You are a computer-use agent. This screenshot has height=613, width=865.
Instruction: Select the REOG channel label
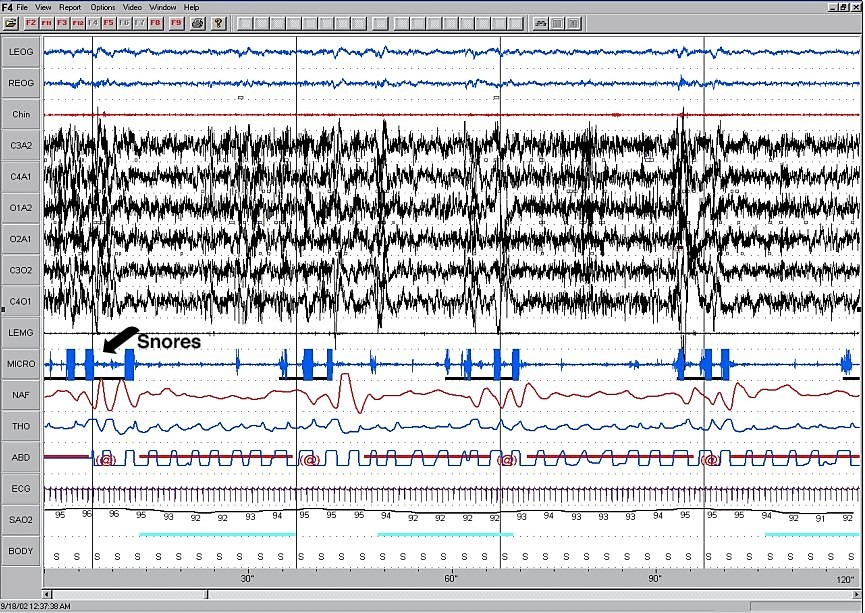(x=21, y=83)
